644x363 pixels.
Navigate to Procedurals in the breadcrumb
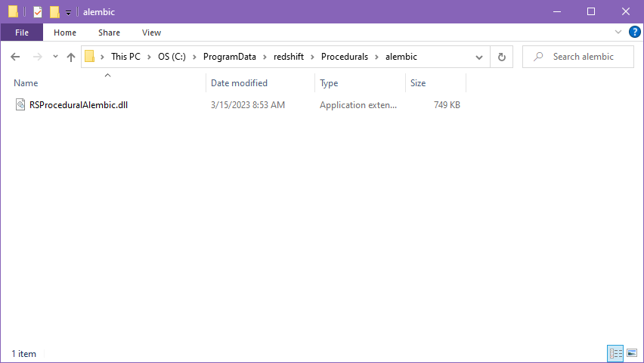[x=345, y=57]
